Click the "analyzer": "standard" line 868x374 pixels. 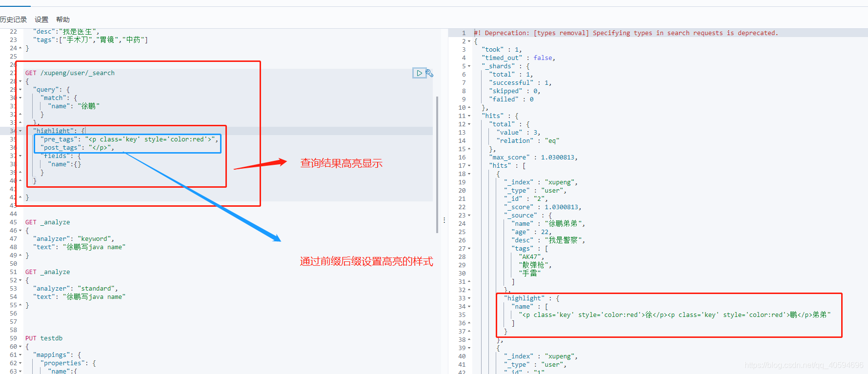coord(76,289)
